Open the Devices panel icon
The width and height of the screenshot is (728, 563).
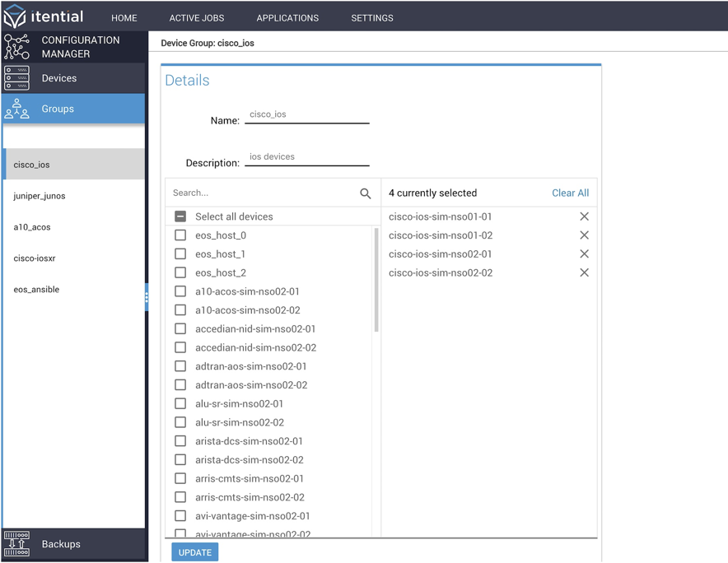click(x=16, y=77)
